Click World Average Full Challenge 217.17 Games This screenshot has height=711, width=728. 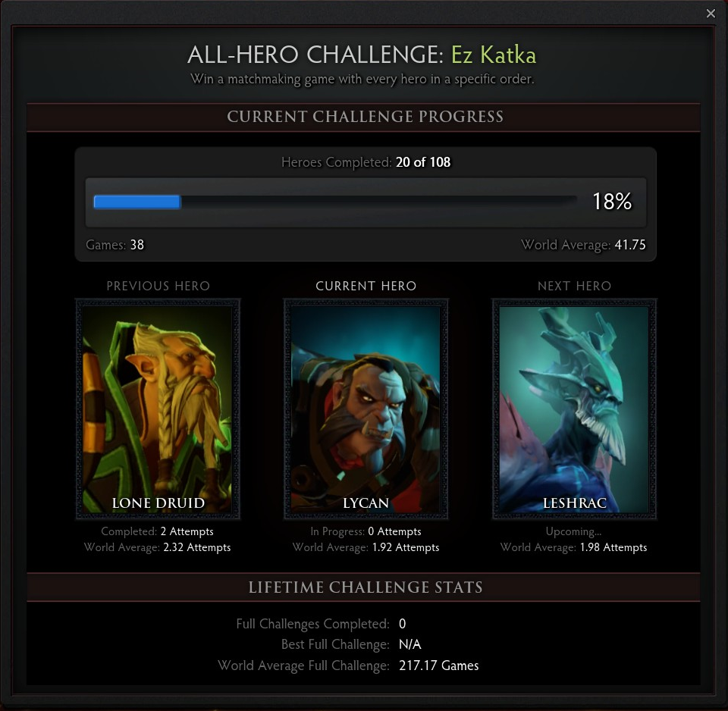tap(348, 665)
